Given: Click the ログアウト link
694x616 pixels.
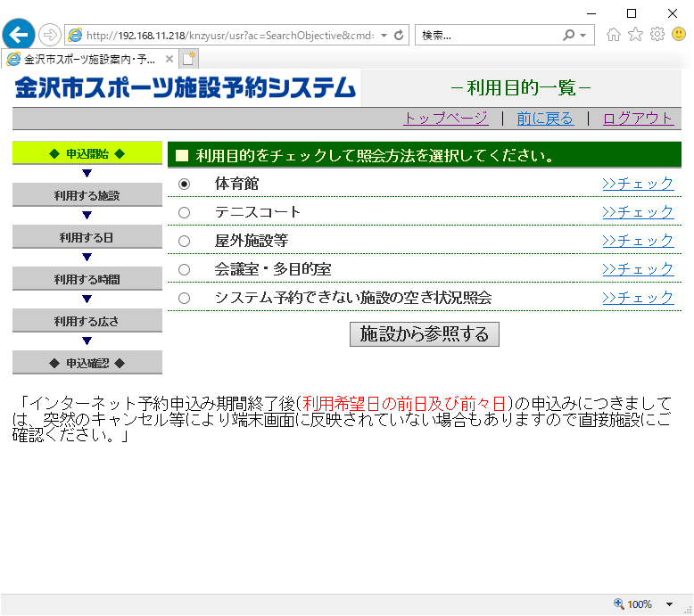Looking at the screenshot, I should 638,119.
